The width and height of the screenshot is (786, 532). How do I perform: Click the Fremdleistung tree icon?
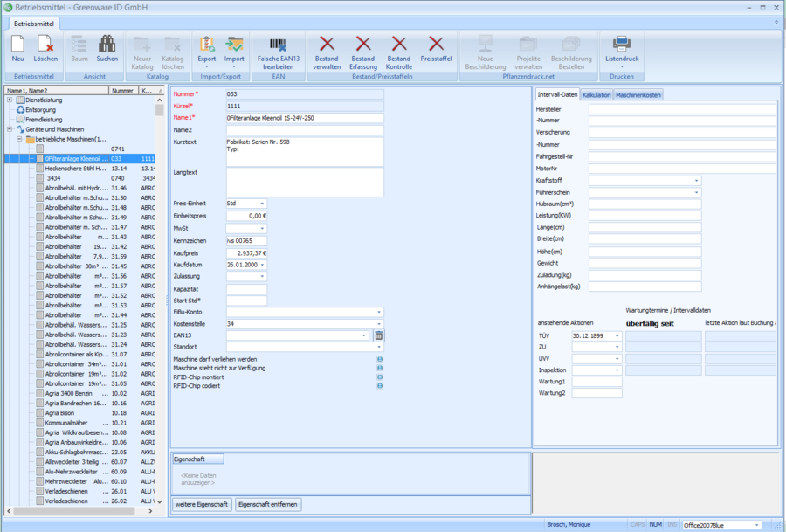coord(21,120)
